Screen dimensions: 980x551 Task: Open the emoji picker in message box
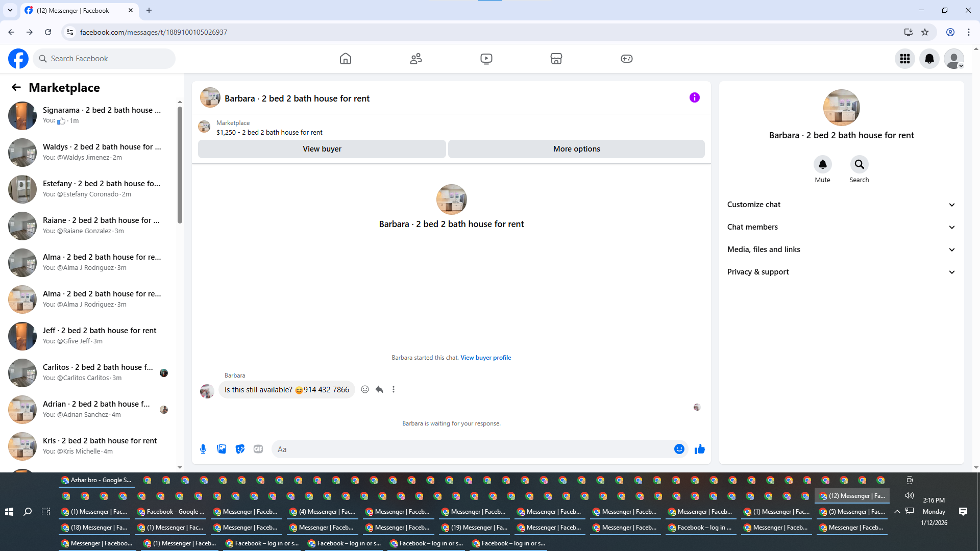[679, 449]
